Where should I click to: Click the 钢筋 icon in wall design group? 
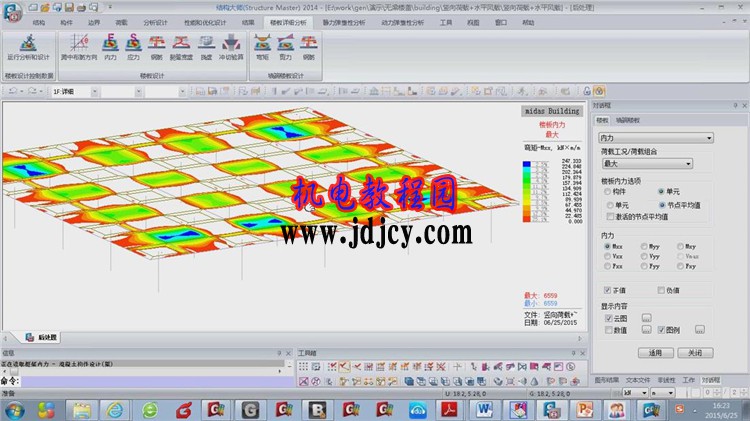(309, 48)
